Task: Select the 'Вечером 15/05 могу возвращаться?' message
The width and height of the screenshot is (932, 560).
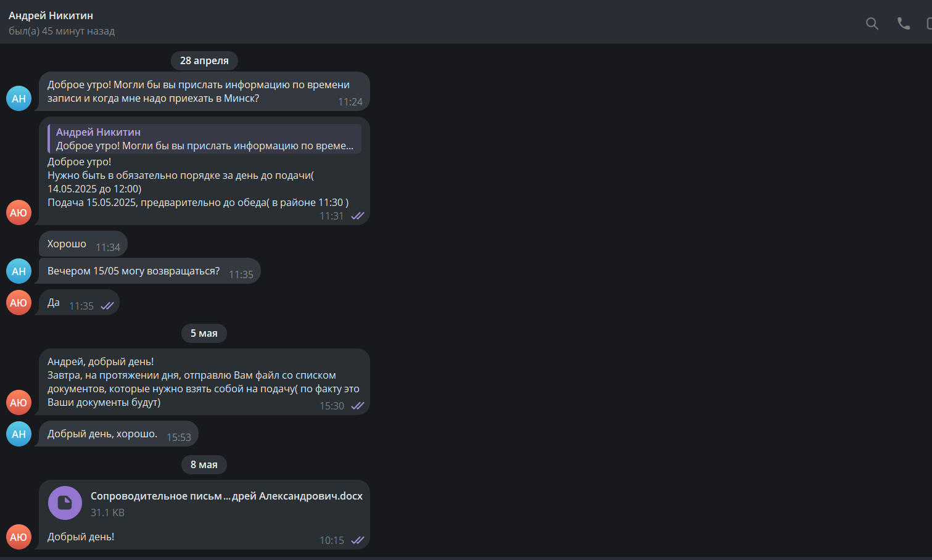Action: [150, 271]
